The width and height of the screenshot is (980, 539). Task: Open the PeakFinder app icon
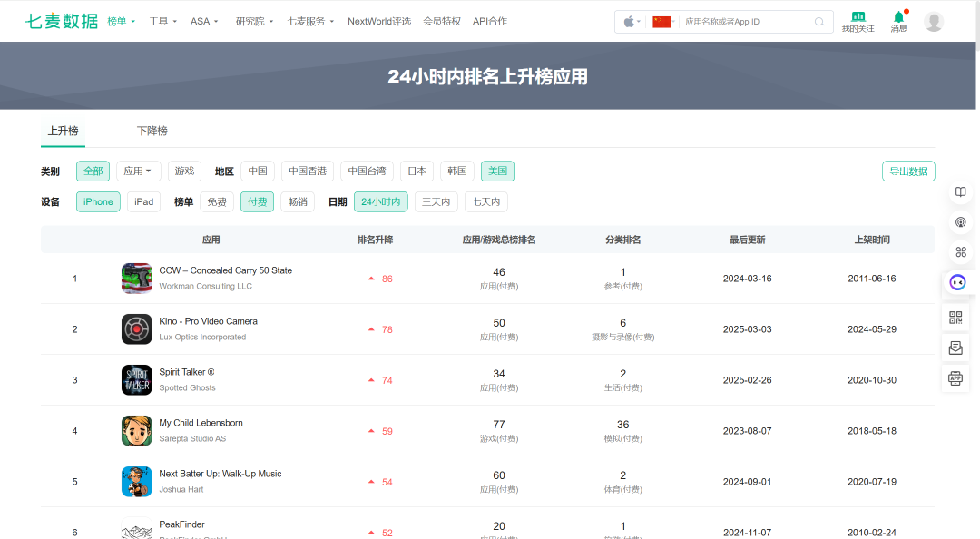point(137,528)
